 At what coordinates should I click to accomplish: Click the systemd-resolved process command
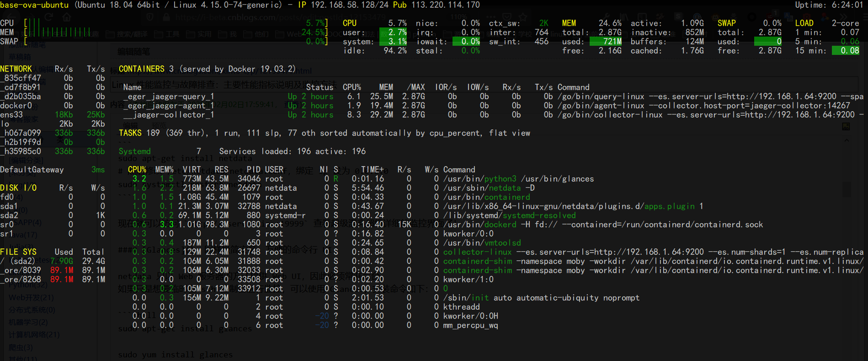pos(509,216)
